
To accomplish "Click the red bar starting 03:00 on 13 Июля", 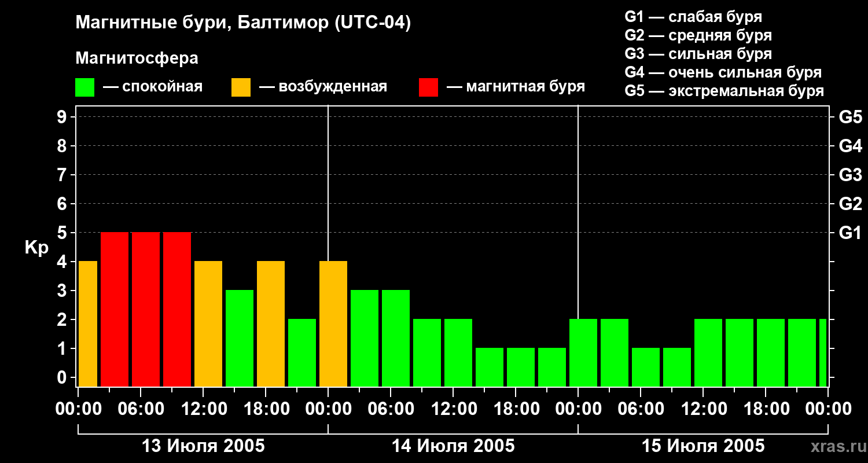I will pos(115,309).
